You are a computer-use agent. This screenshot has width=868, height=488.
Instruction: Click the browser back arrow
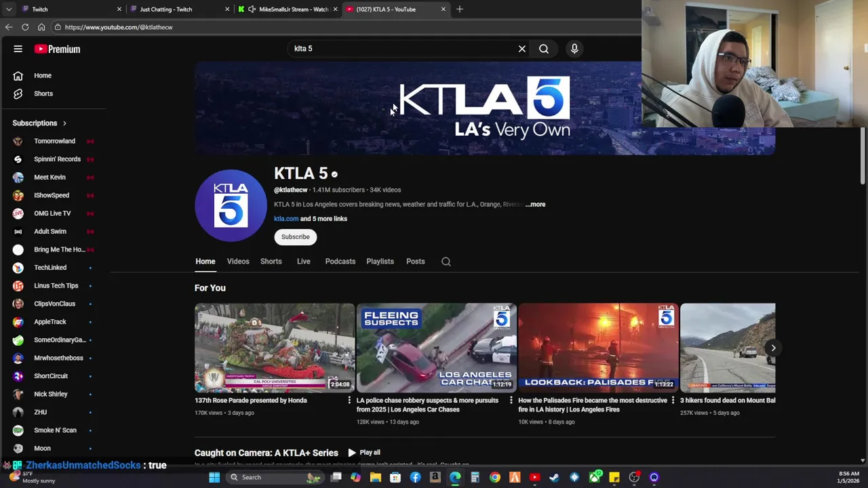pyautogui.click(x=9, y=27)
